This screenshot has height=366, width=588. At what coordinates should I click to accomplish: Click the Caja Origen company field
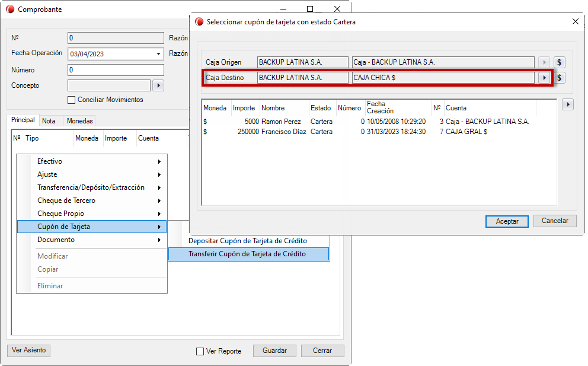[303, 62]
